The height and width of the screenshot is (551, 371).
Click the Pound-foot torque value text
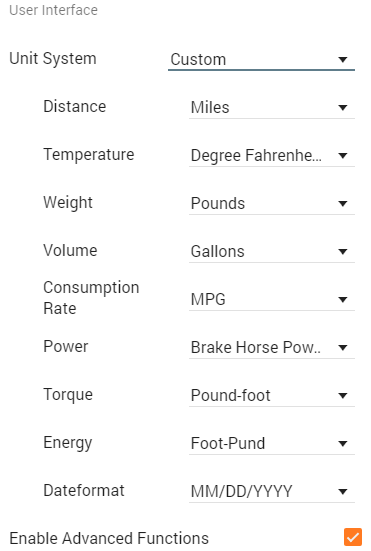(x=230, y=396)
